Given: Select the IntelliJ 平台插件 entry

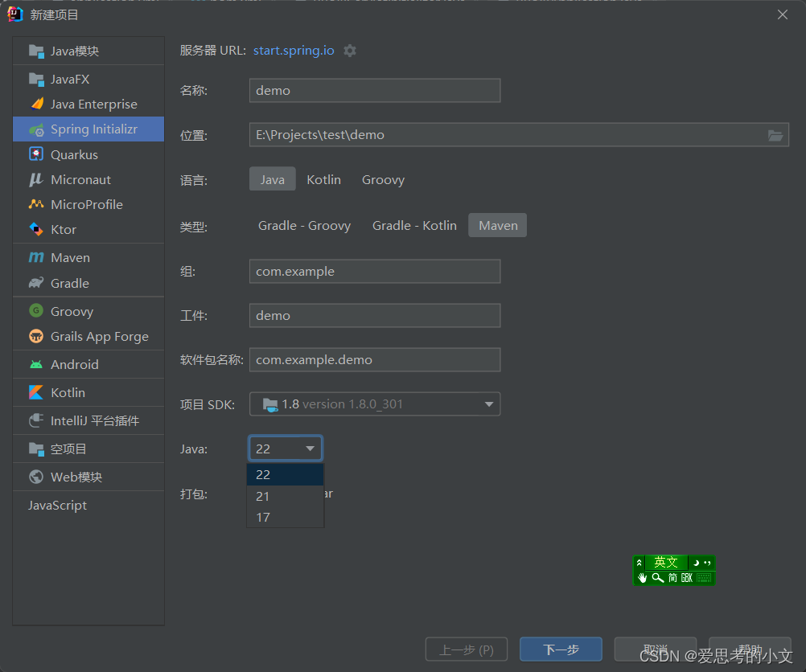Looking at the screenshot, I should [x=88, y=420].
